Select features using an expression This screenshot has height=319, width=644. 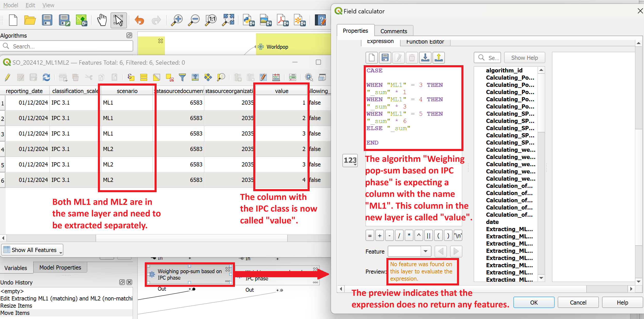click(x=131, y=77)
